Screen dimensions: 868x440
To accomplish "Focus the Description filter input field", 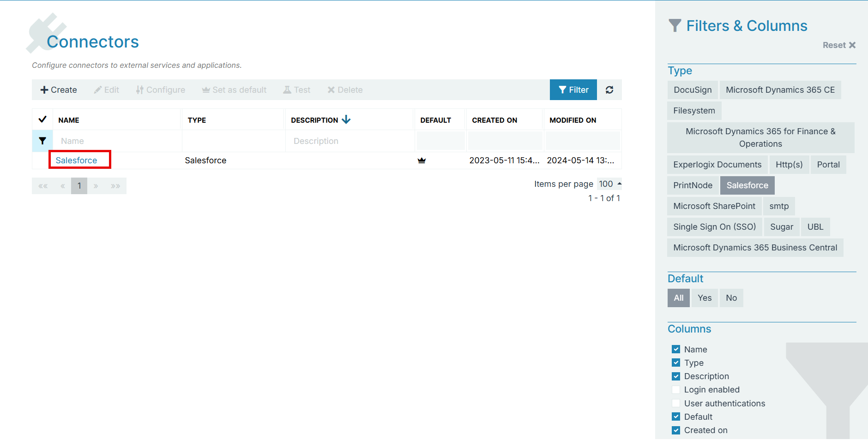I will point(350,141).
